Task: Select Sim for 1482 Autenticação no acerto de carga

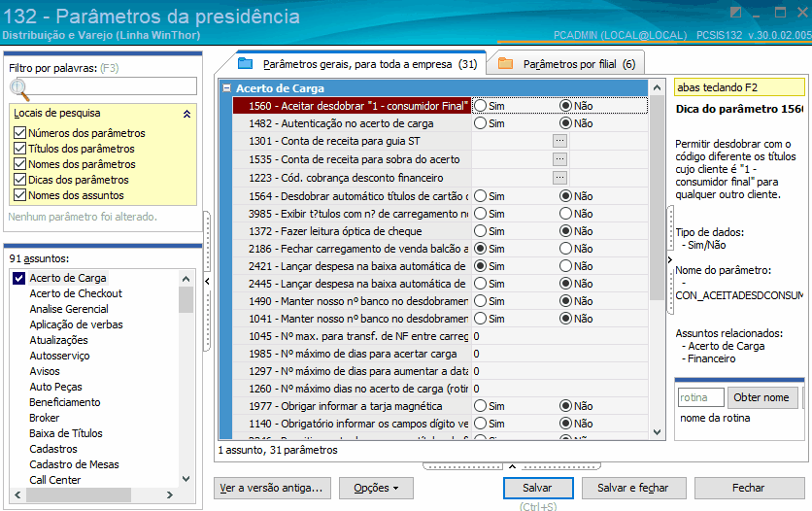Action: [x=481, y=123]
